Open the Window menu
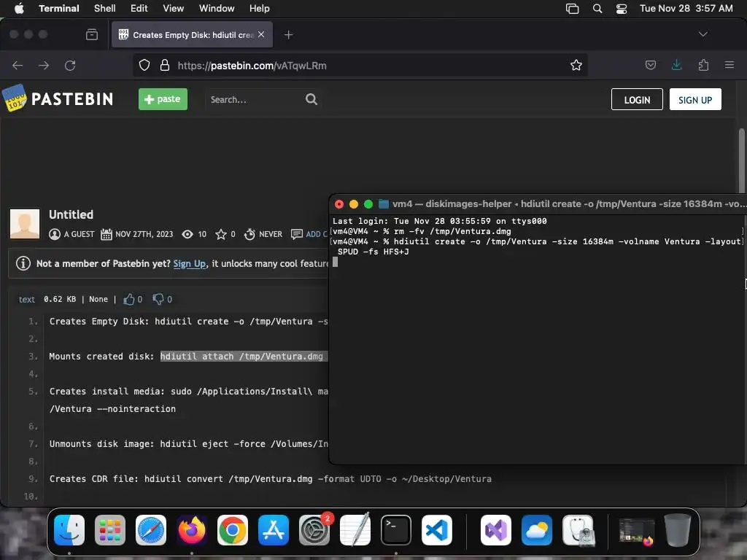This screenshot has width=747, height=560. [x=217, y=9]
